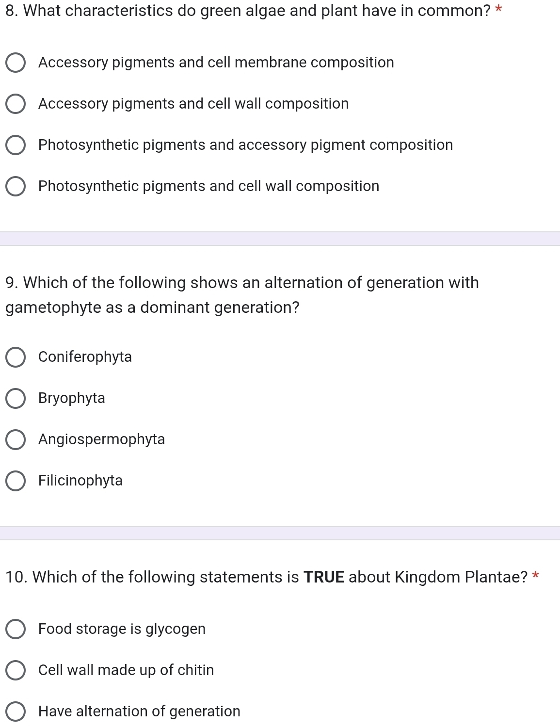Select 'Cell wall made up of chitin'
Screen dimensions: 560x728
16,671
